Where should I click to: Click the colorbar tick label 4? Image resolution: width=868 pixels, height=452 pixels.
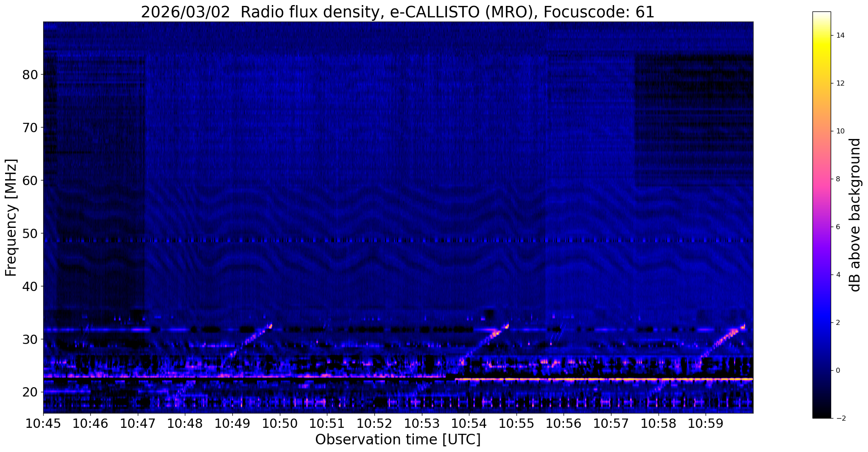click(x=838, y=275)
